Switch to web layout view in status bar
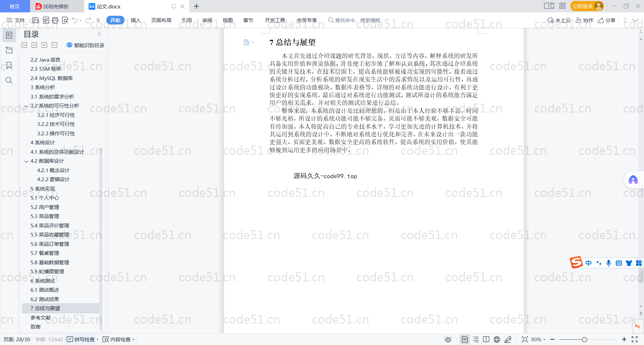This screenshot has width=644, height=345. [x=497, y=339]
